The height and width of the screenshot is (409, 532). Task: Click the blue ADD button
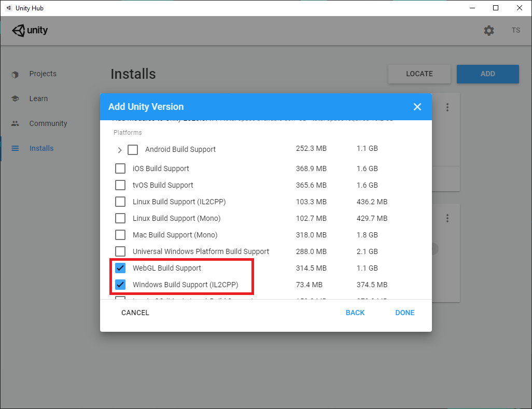[x=487, y=74]
